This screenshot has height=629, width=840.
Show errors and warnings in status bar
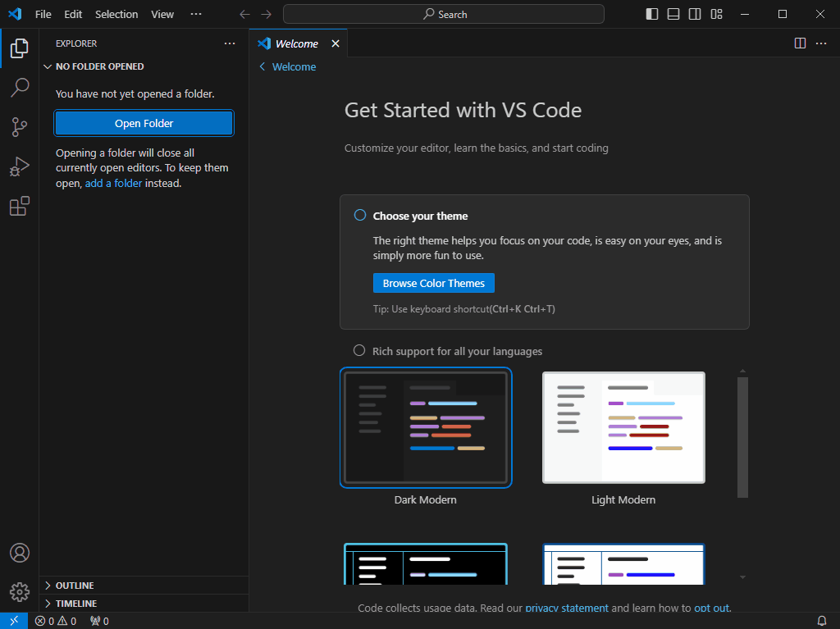56,621
